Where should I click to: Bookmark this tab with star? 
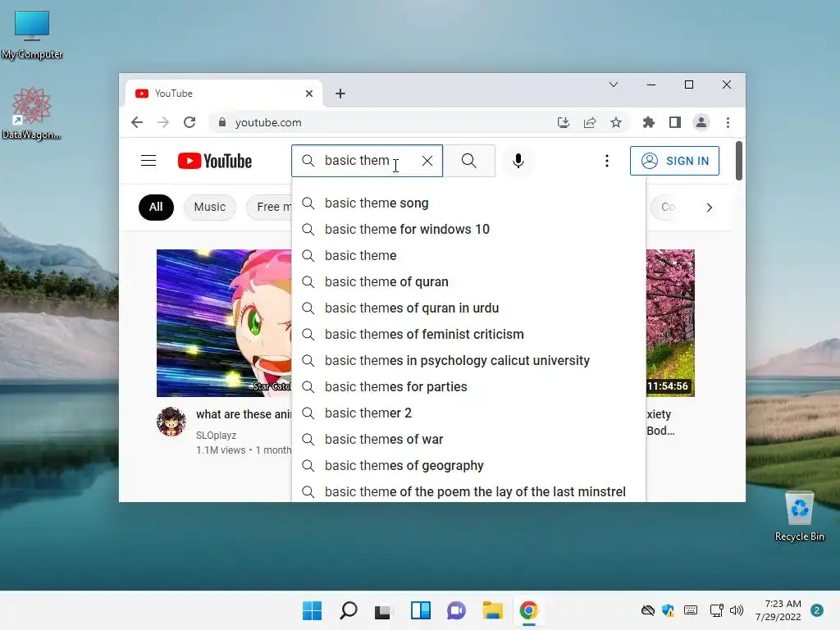pyautogui.click(x=616, y=123)
